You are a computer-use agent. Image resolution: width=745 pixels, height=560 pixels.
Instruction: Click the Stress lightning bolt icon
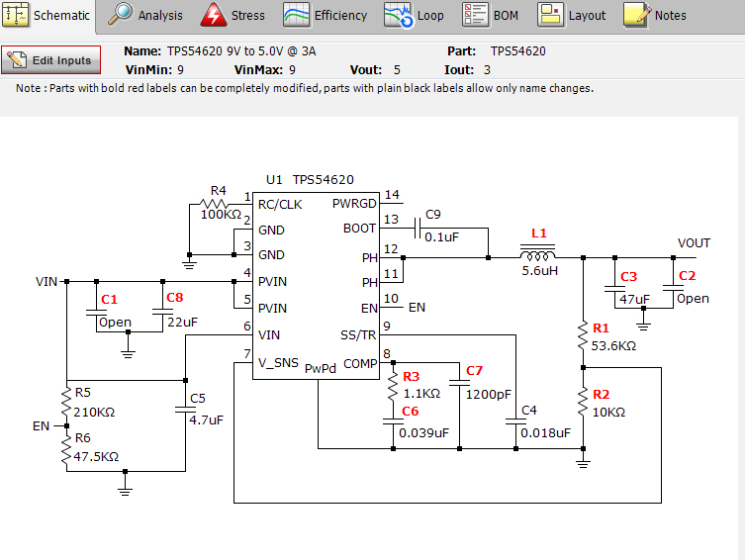pyautogui.click(x=214, y=14)
